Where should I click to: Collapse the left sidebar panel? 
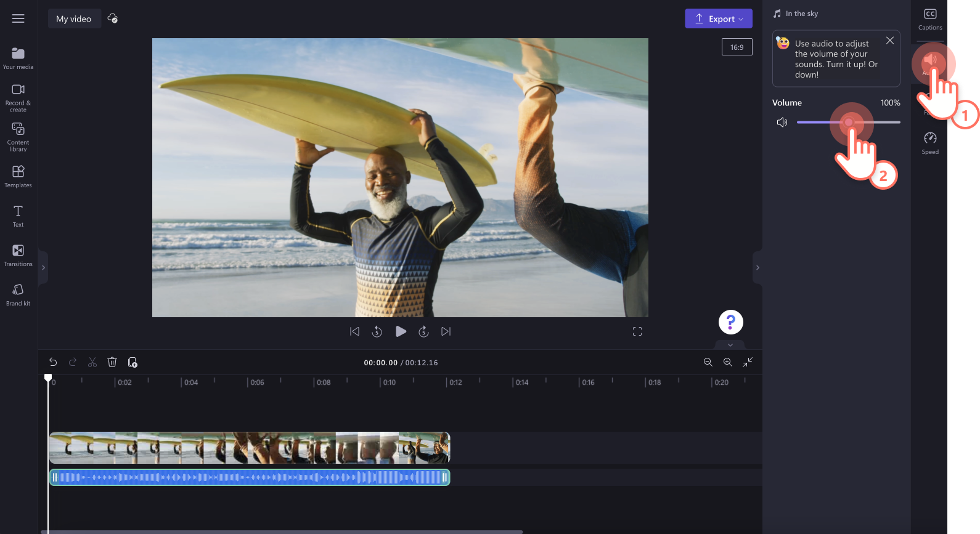[x=43, y=267]
